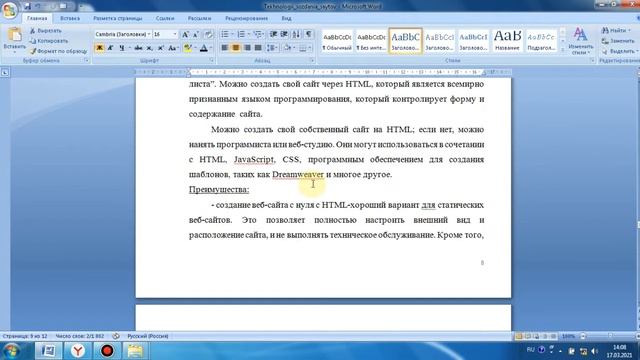Increase font size with grow font icon
640x360 pixels.
tap(185, 34)
